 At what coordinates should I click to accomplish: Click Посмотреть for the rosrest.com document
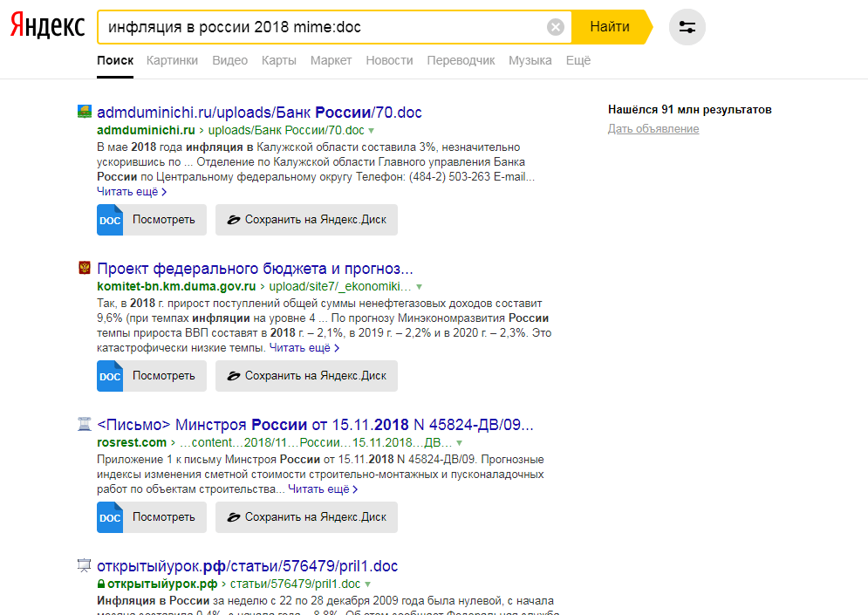(164, 517)
